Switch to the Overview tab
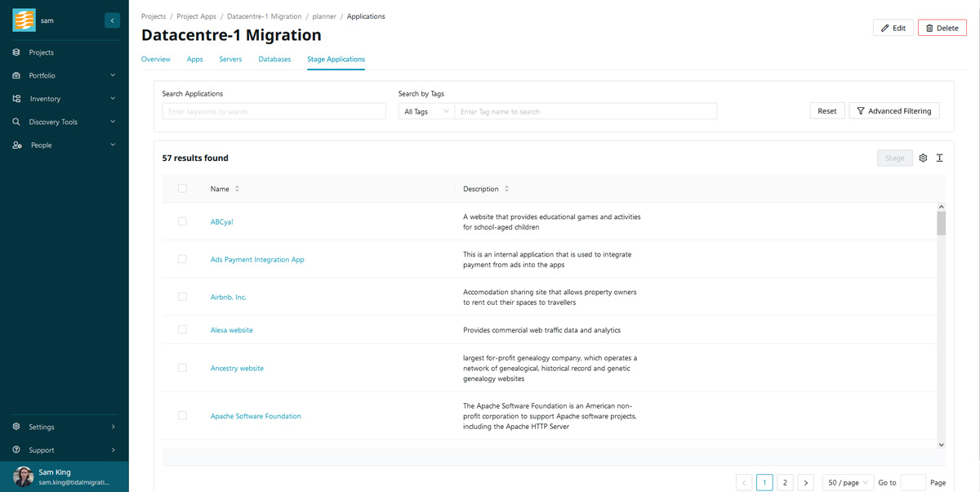Viewport: 980px width, 492px height. point(156,59)
